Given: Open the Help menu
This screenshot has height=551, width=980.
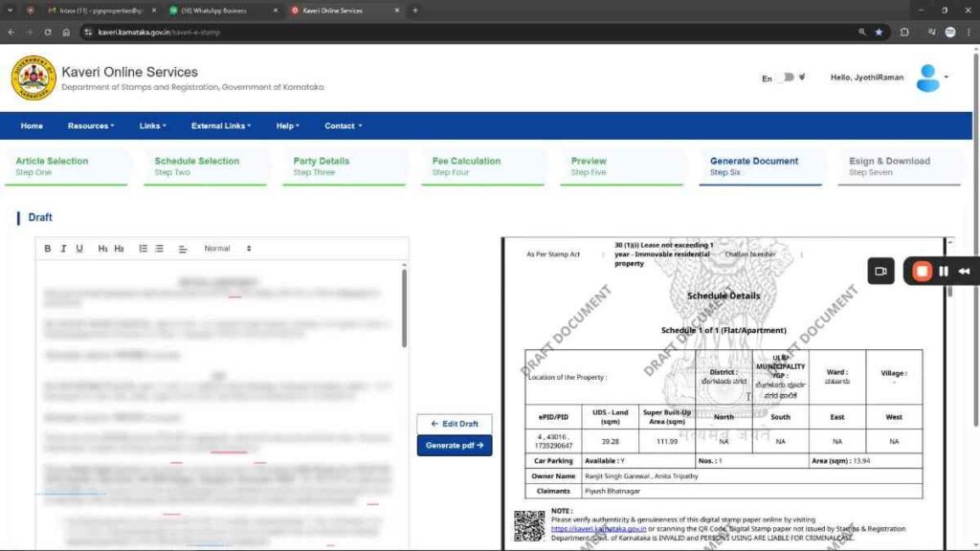Looking at the screenshot, I should (x=288, y=125).
